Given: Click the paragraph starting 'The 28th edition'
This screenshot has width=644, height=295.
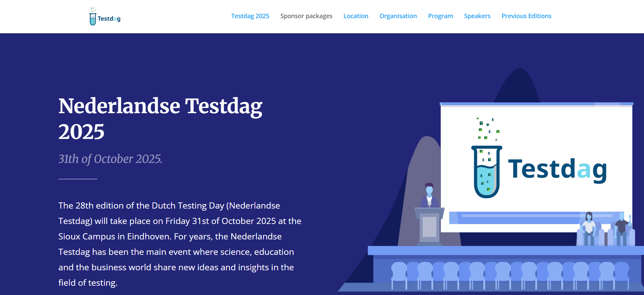Looking at the screenshot, I should click(x=180, y=244).
